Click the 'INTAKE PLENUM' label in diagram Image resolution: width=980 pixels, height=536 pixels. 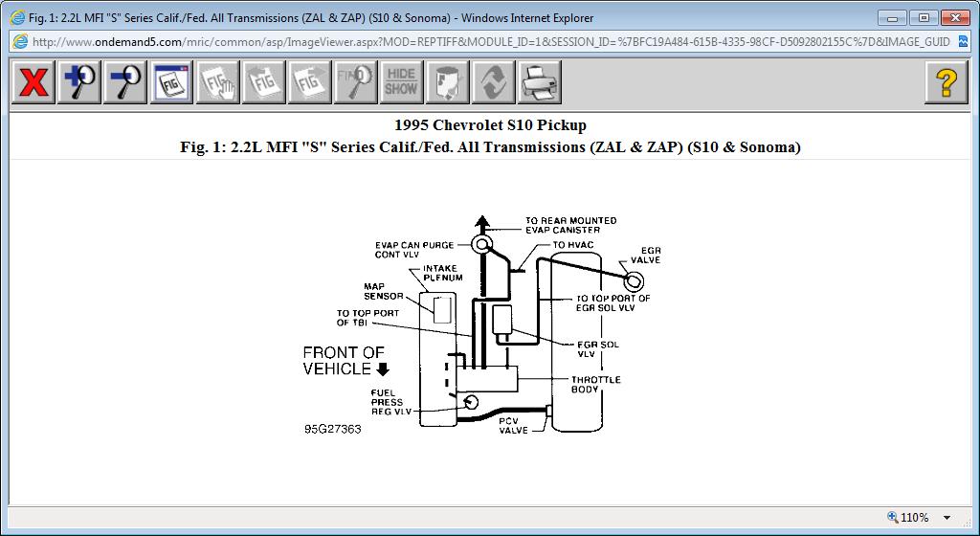pyautogui.click(x=442, y=273)
